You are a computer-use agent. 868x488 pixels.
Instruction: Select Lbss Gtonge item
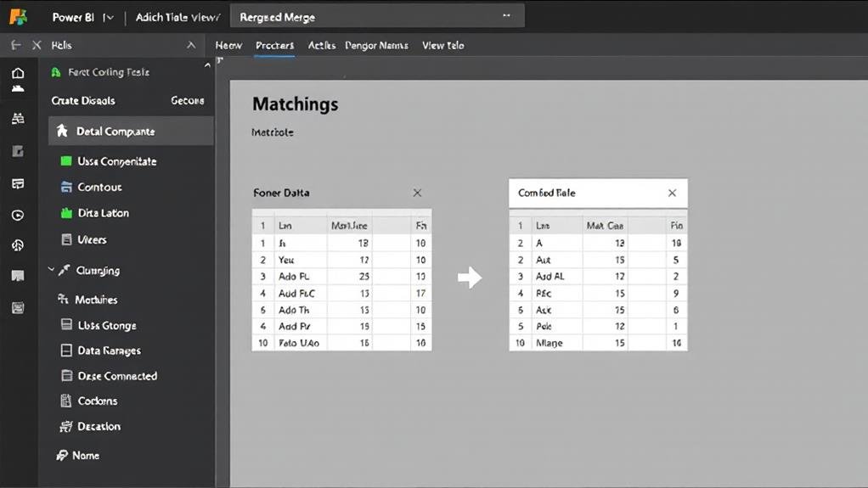click(107, 325)
